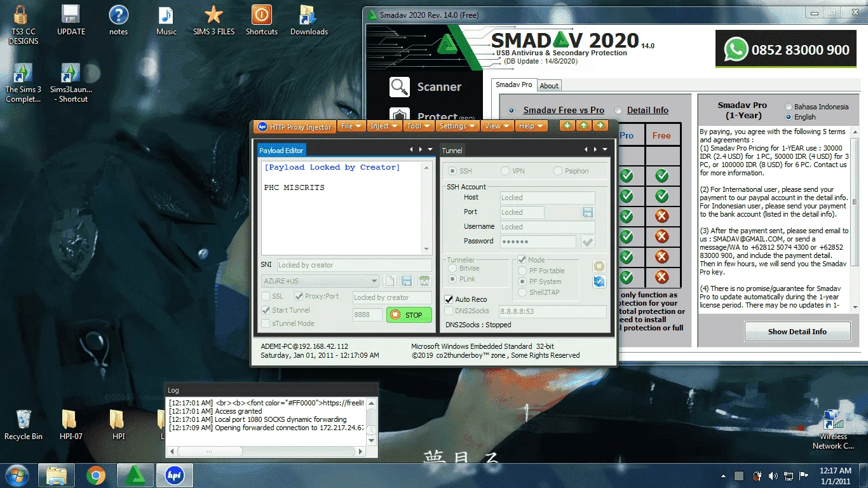Screen dimensions: 868x488
Task: Select the SIMS 3 FILES desktop icon
Action: [214, 21]
